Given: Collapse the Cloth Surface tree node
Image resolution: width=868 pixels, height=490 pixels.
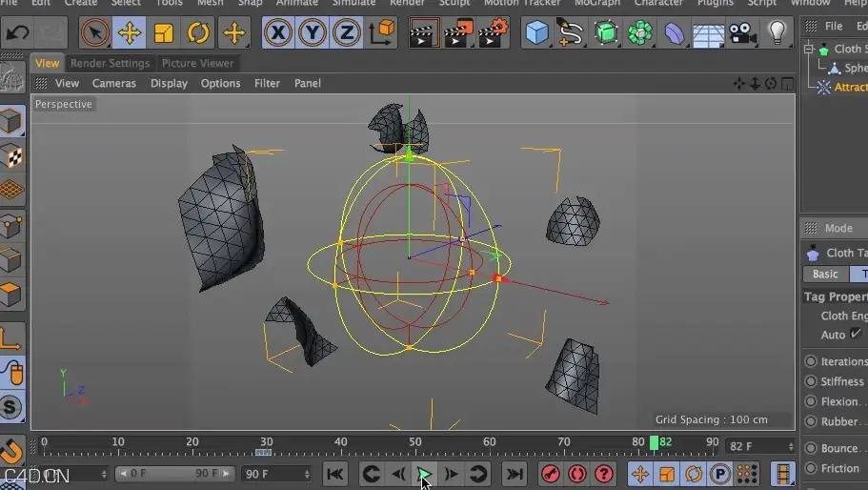Looking at the screenshot, I should [808, 49].
